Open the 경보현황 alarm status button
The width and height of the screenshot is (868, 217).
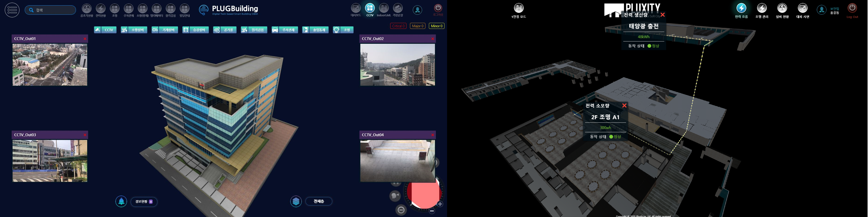coord(144,202)
